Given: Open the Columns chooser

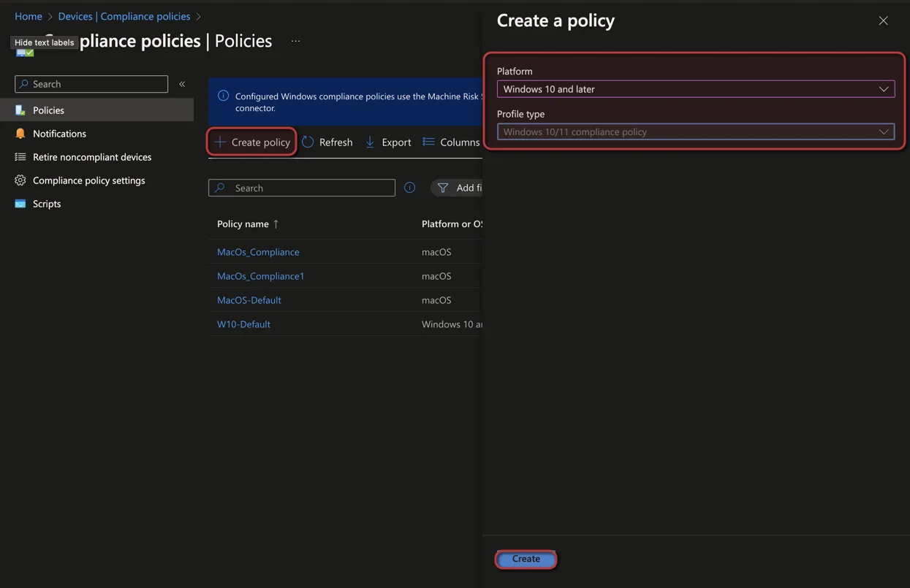Looking at the screenshot, I should pyautogui.click(x=451, y=142).
